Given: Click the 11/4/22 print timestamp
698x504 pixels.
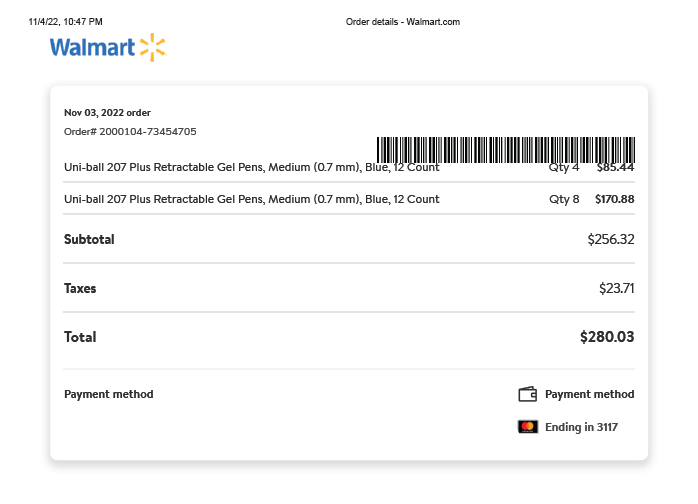Looking at the screenshot, I should tap(65, 22).
